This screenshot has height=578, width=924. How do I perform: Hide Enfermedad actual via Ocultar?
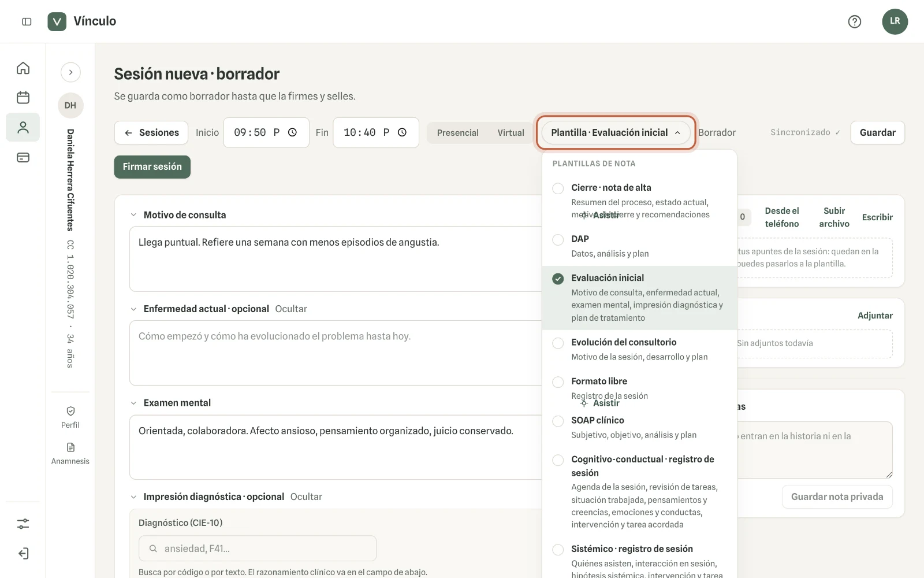point(291,309)
